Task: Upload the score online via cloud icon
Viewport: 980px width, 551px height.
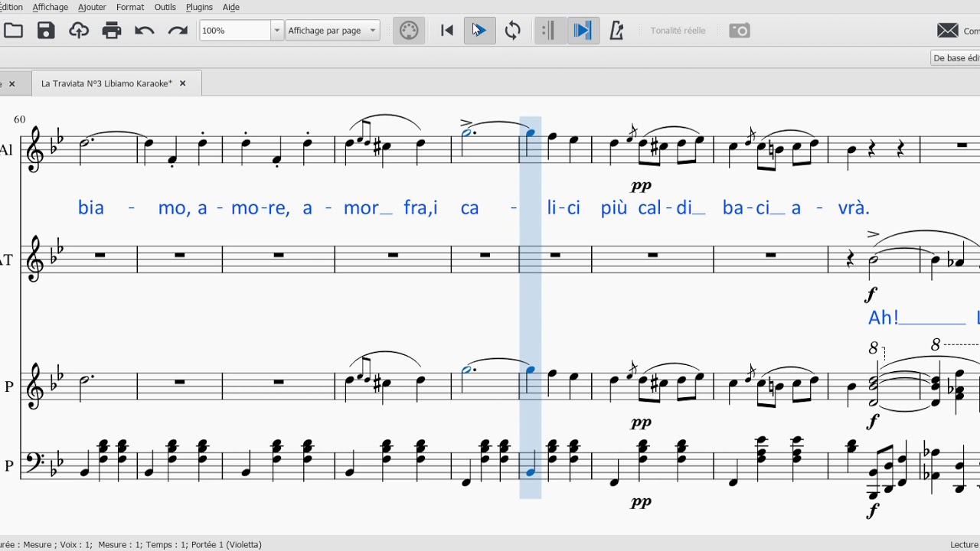Action: pyautogui.click(x=79, y=31)
